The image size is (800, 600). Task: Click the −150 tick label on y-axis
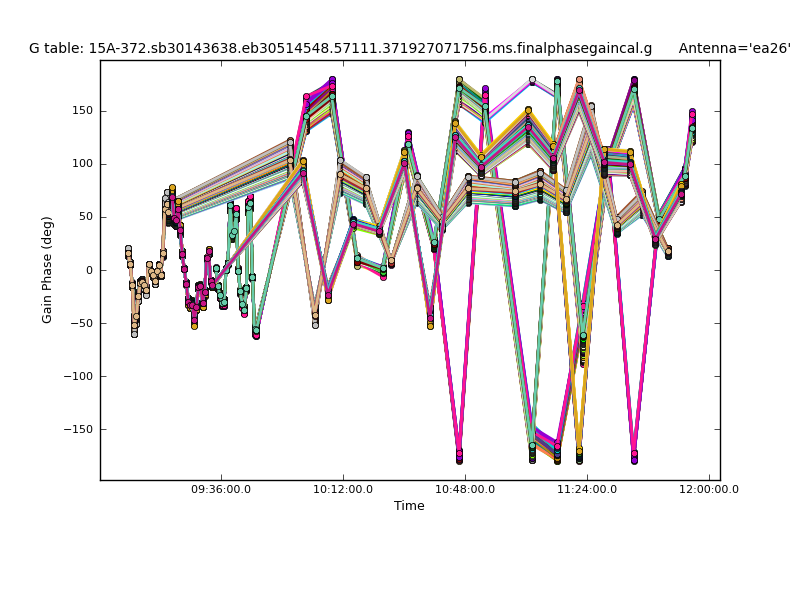(x=78, y=429)
